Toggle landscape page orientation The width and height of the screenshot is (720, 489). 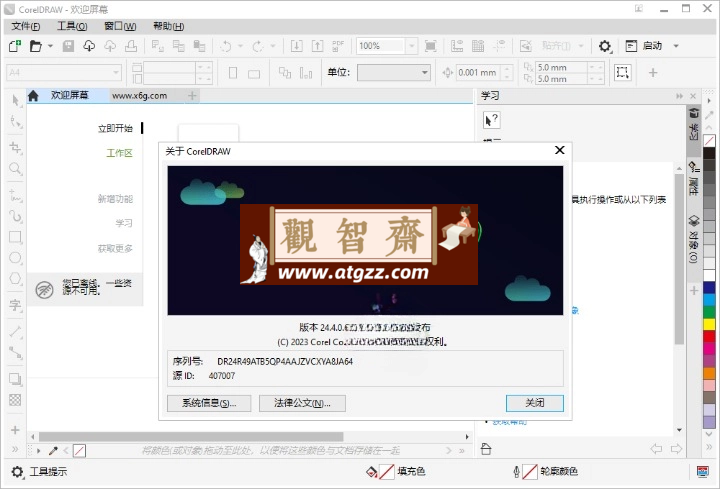(254, 73)
